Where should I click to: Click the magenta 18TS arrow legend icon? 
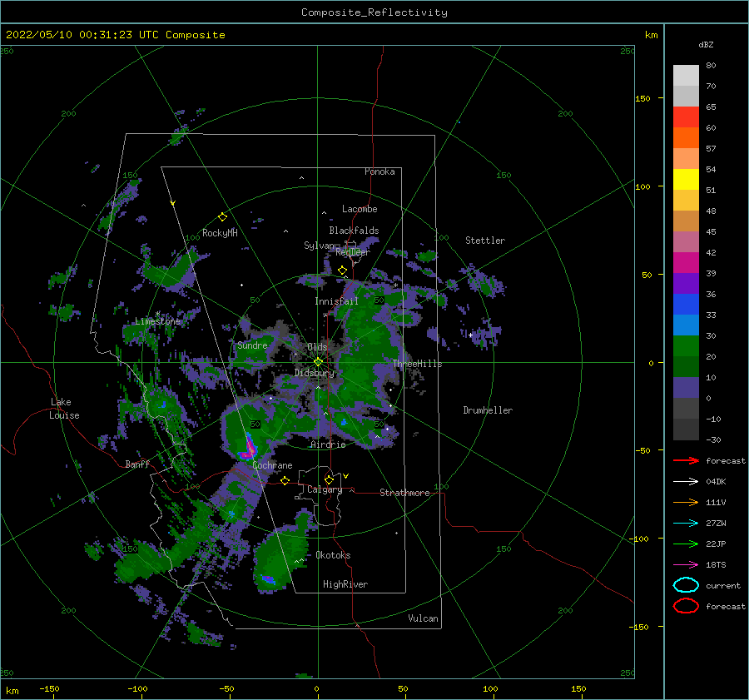(x=686, y=565)
